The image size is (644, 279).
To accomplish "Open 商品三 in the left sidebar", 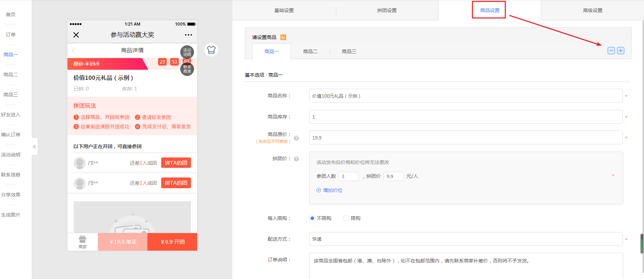I will (x=11, y=95).
